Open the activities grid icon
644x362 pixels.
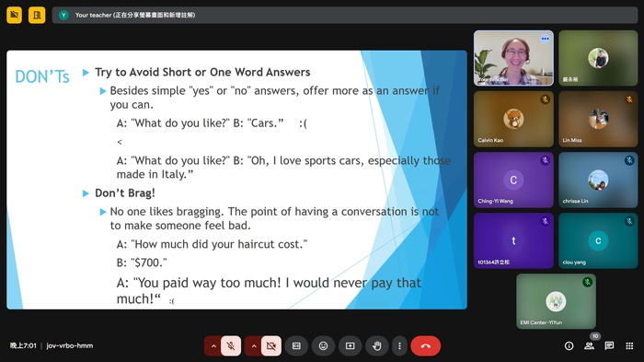[629, 346]
